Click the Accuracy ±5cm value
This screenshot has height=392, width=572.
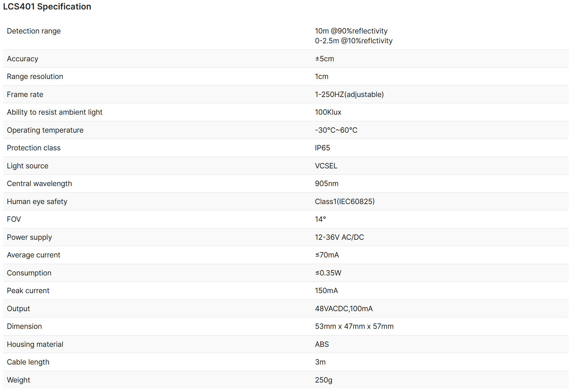pyautogui.click(x=324, y=59)
